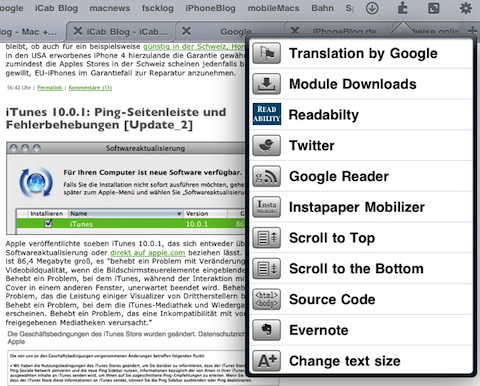Open the iCab Blog bookmark
This screenshot has width=480, height=386.
click(x=56, y=8)
